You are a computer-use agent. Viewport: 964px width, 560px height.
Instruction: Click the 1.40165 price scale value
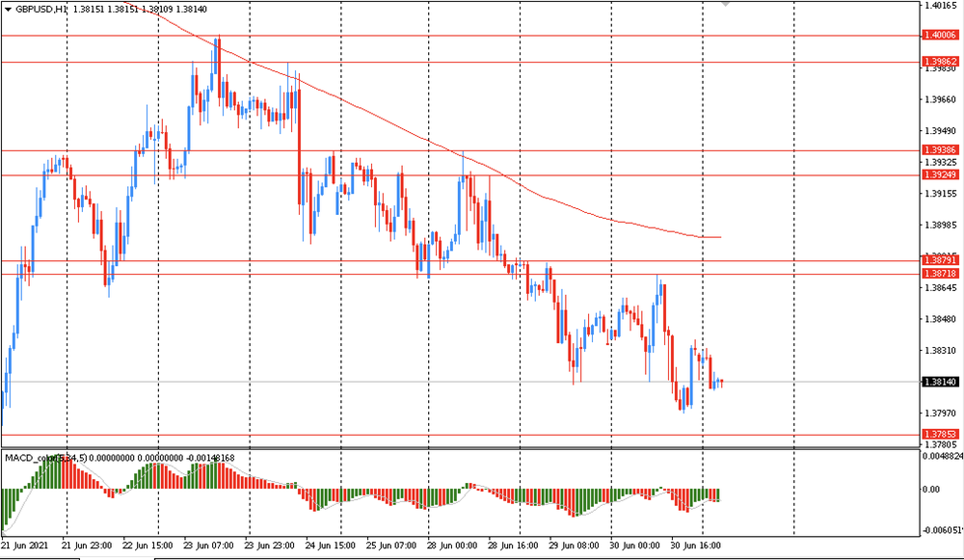[x=941, y=6]
